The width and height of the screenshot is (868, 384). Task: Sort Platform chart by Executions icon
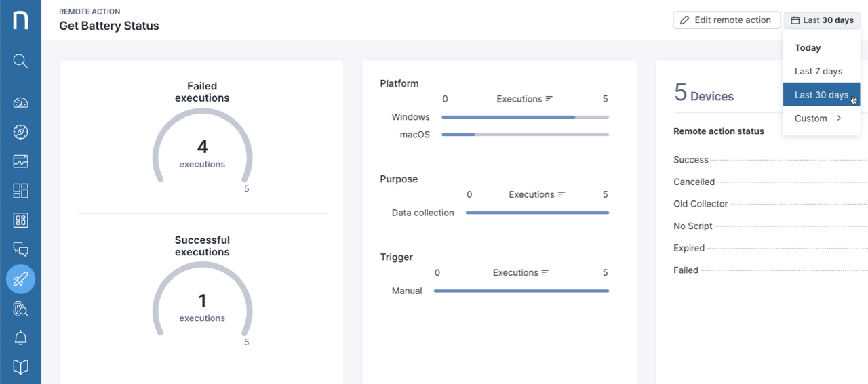coord(549,99)
